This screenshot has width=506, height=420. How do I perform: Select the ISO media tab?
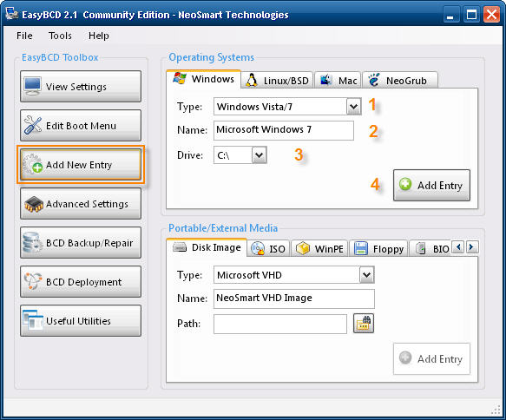click(x=268, y=248)
